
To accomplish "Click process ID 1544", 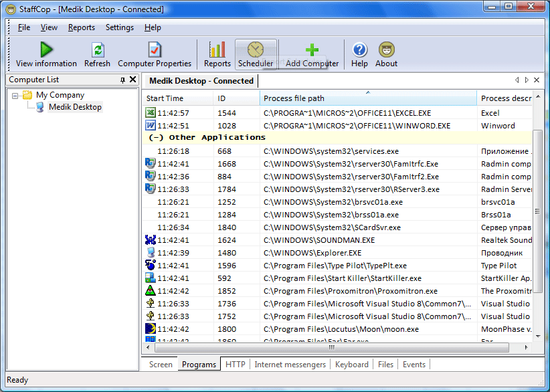I will [x=227, y=113].
